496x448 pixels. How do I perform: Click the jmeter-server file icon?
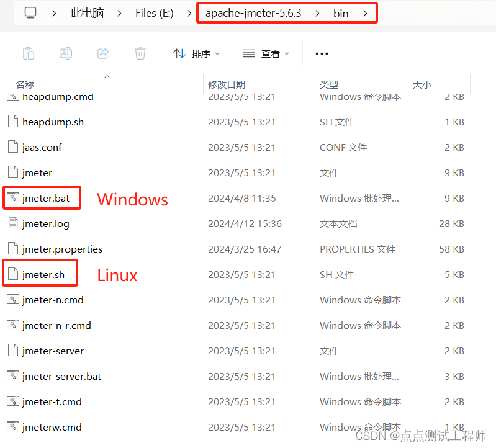pyautogui.click(x=13, y=351)
